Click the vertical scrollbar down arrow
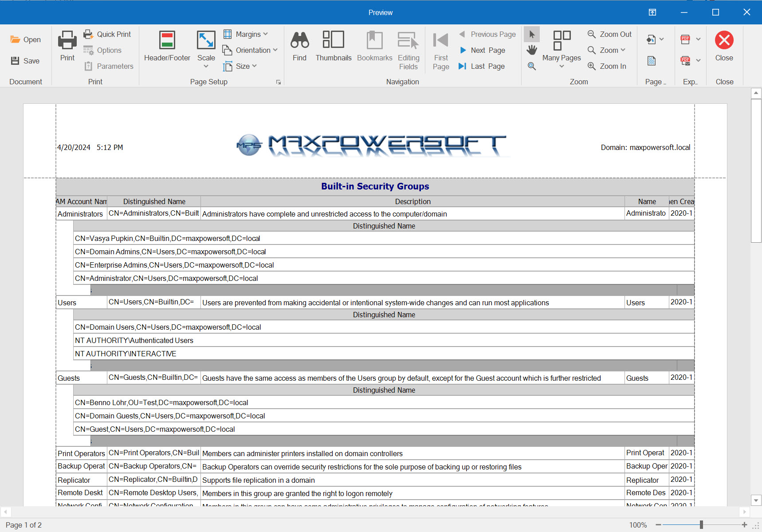The width and height of the screenshot is (762, 532). tap(756, 500)
